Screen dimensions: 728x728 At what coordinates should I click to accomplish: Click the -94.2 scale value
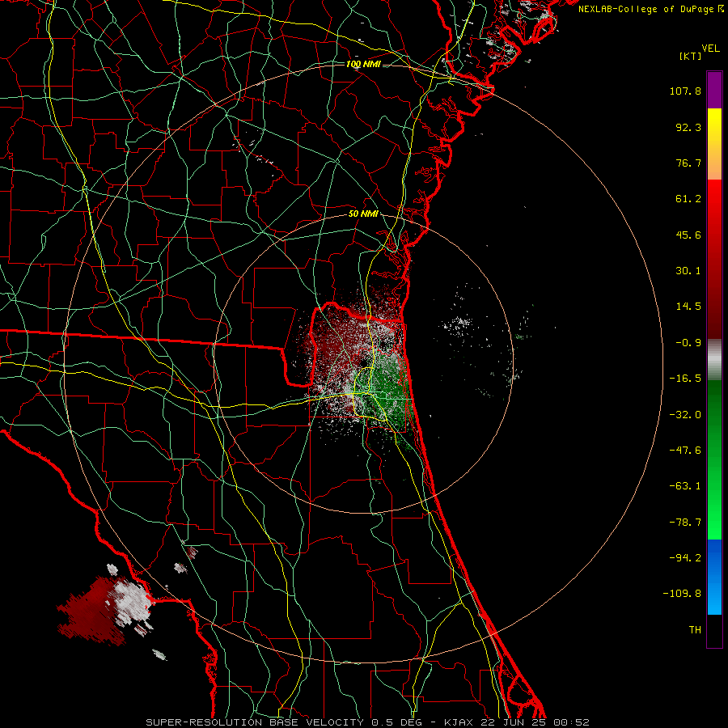click(685, 558)
